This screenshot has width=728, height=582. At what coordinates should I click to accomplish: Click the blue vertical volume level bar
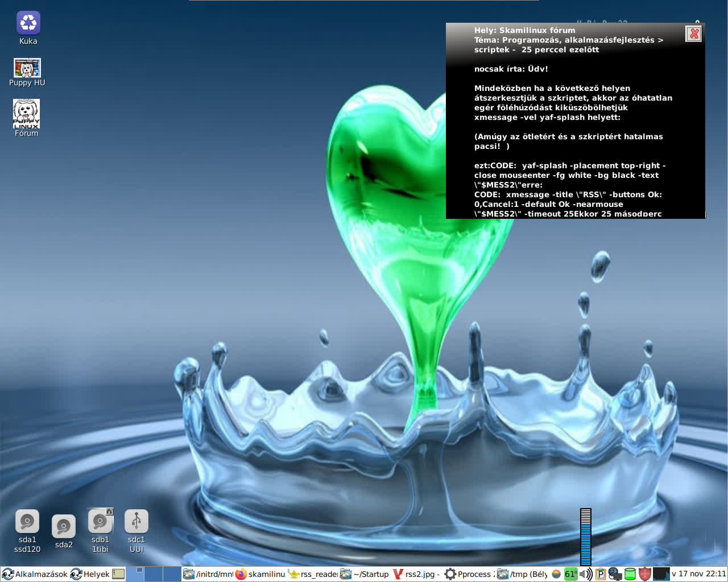tap(586, 537)
